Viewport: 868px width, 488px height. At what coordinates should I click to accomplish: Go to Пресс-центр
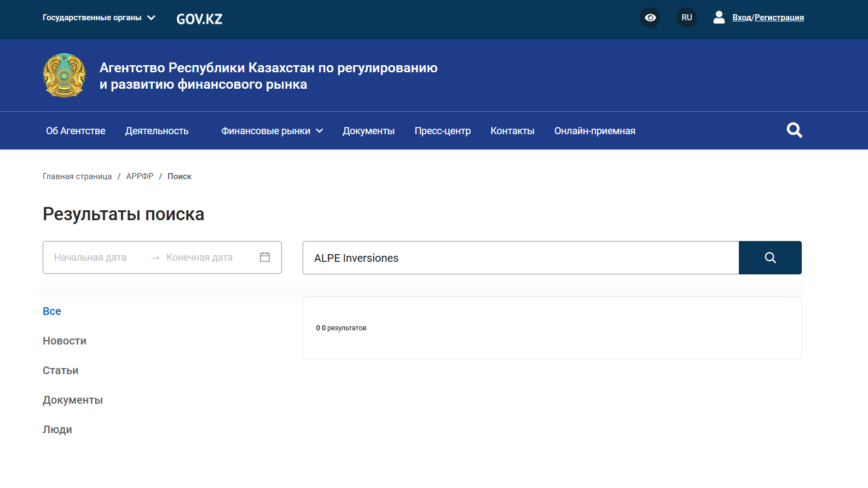(x=442, y=131)
